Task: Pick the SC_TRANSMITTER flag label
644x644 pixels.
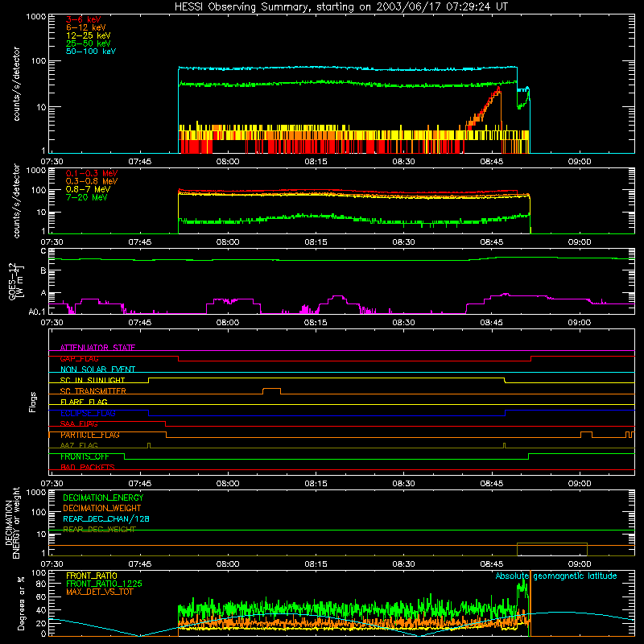Action: click(93, 391)
